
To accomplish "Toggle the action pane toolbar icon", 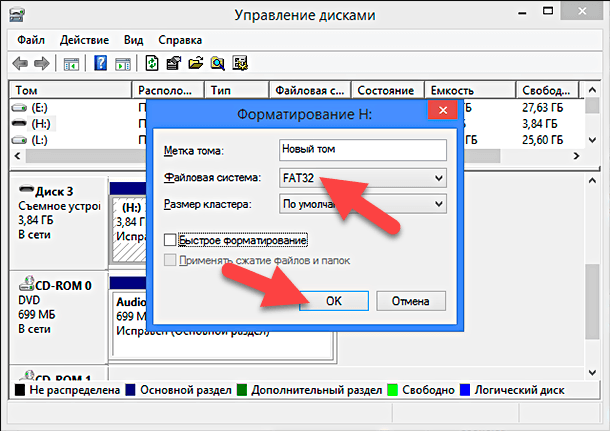I will 123,63.
